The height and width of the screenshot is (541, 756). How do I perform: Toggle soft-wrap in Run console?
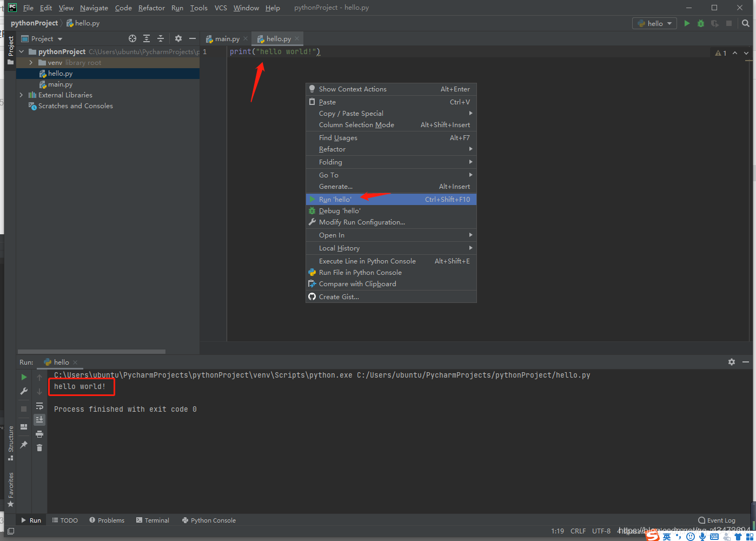pyautogui.click(x=39, y=406)
